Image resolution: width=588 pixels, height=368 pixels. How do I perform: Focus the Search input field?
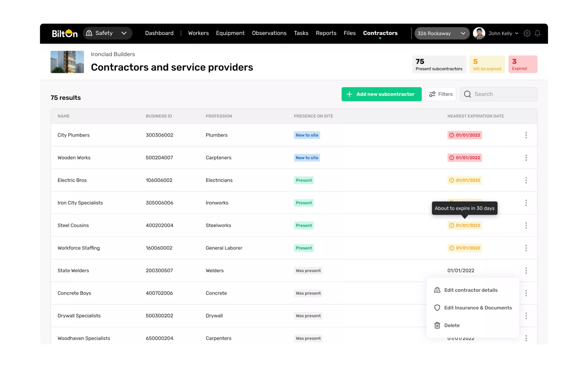499,94
